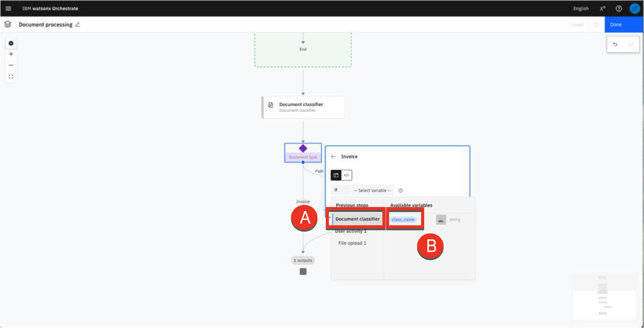Image resolution: width=644 pixels, height=328 pixels.
Task: Select the Document classifier node on canvas
Action: [x=303, y=107]
